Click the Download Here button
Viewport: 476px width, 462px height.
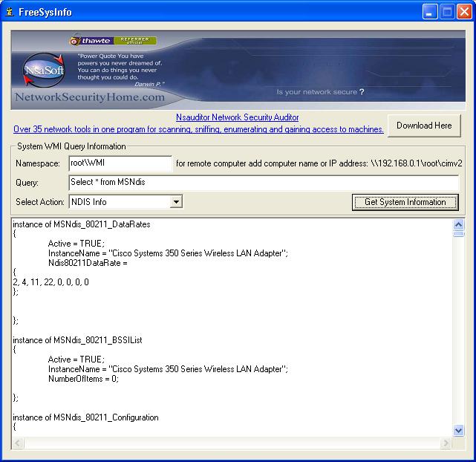424,126
